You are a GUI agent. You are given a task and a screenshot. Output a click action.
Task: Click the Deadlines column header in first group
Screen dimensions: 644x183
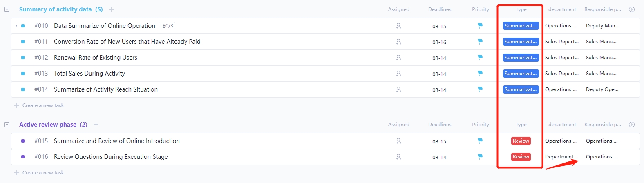(x=440, y=9)
